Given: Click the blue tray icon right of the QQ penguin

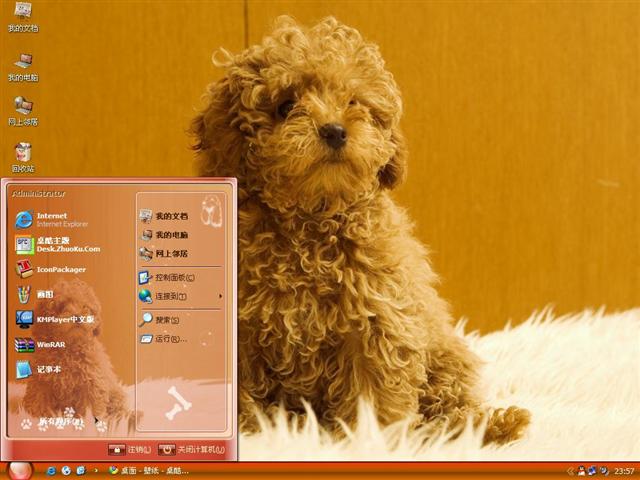Looking at the screenshot, I should point(592,471).
